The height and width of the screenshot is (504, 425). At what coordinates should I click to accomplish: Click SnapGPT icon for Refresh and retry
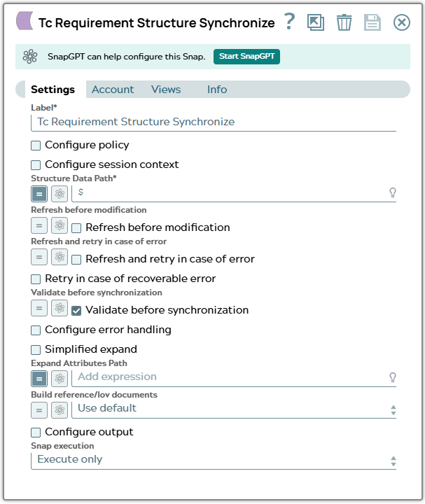coord(60,257)
